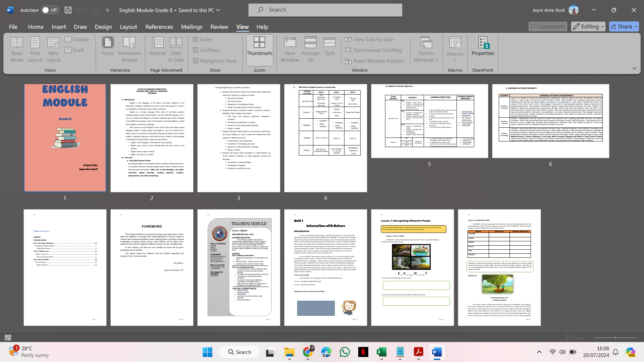Viewport: 644px width, 362px height.
Task: Click the Comments button
Action: [x=547, y=26]
